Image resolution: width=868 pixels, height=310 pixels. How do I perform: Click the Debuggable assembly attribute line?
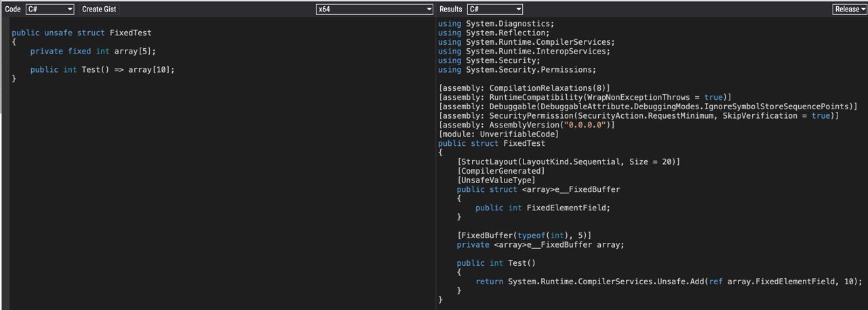[648, 106]
